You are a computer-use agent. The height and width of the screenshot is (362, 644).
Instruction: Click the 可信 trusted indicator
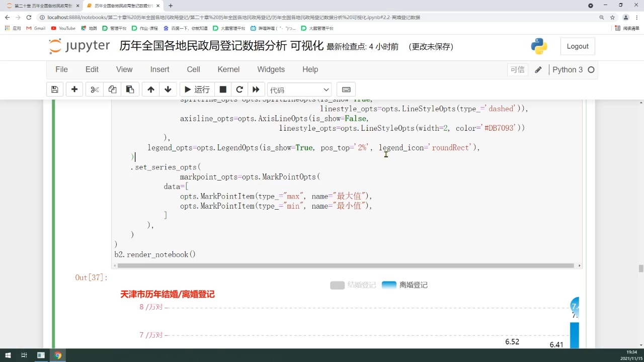point(517,70)
